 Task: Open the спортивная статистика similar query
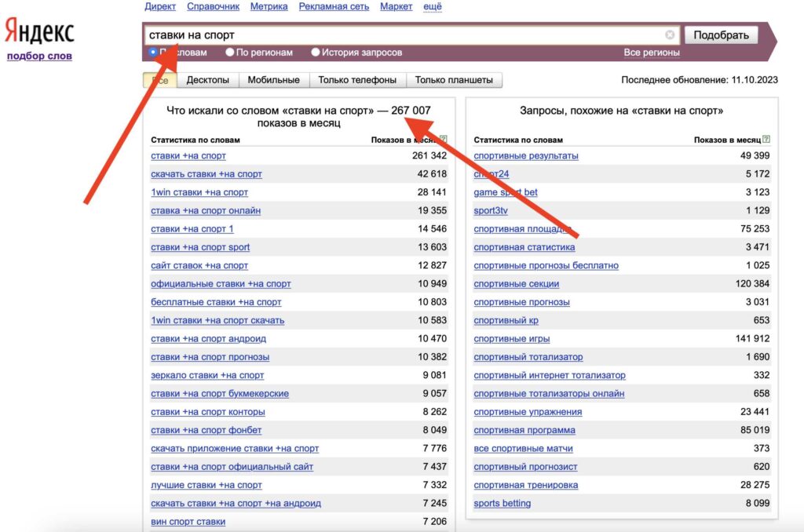[x=524, y=247]
